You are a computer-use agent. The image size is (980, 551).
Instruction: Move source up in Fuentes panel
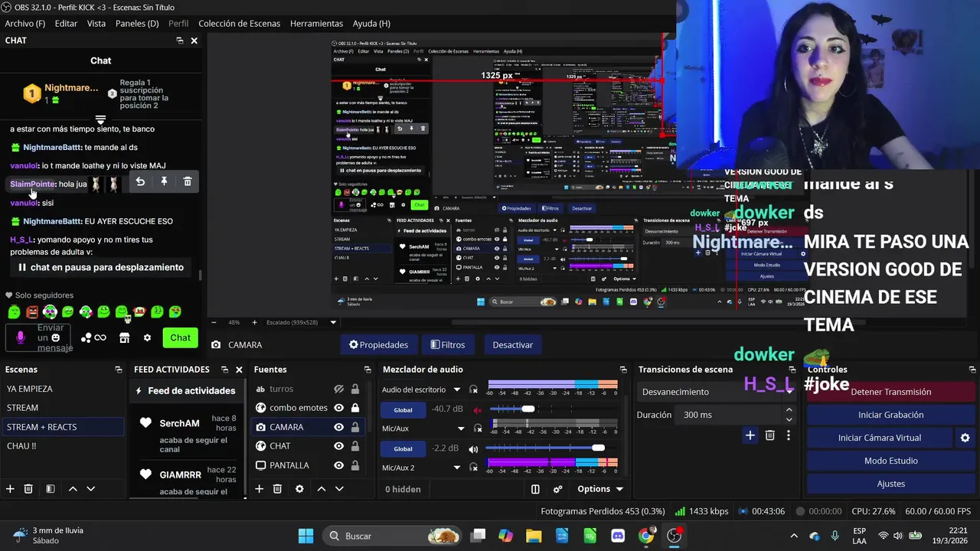tap(322, 488)
